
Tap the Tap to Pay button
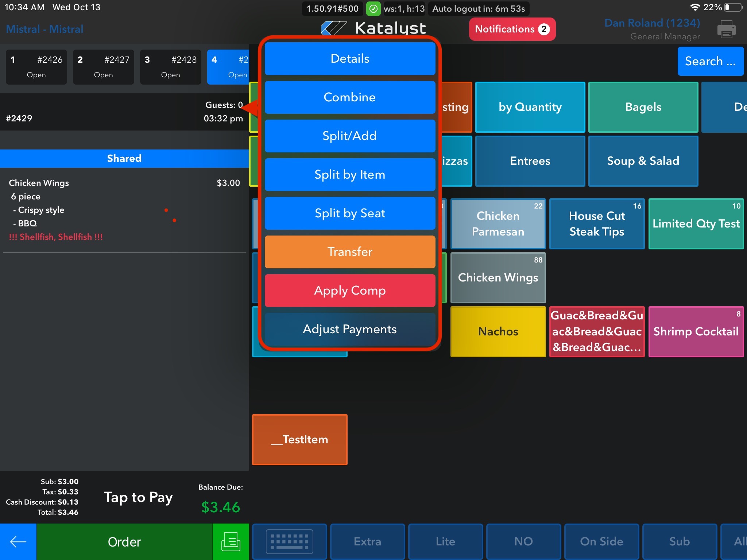pyautogui.click(x=138, y=497)
